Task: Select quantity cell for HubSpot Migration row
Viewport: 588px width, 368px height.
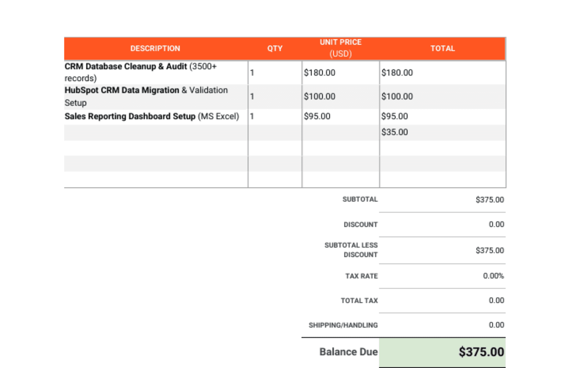Action: (275, 96)
